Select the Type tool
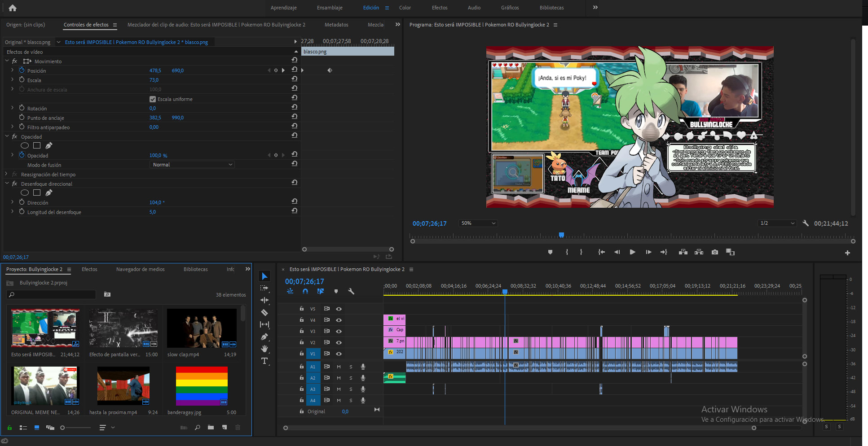The height and width of the screenshot is (446, 868). coord(264,361)
